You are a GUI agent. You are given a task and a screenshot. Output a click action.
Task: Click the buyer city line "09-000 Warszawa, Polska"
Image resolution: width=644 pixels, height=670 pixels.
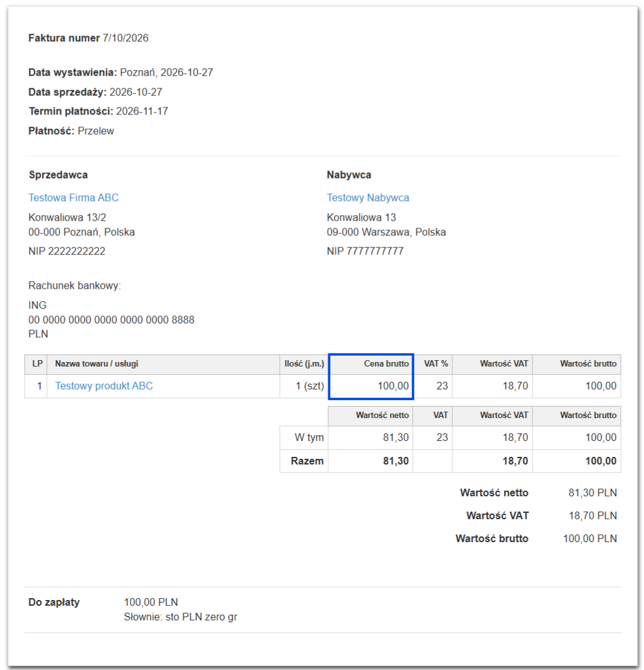tap(386, 232)
